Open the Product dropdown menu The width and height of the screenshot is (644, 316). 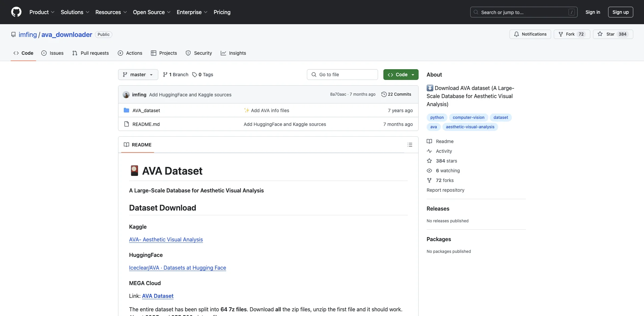tap(42, 12)
